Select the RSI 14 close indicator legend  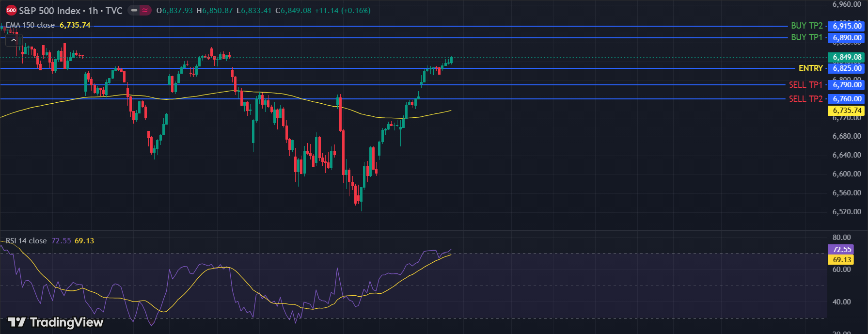[26, 241]
